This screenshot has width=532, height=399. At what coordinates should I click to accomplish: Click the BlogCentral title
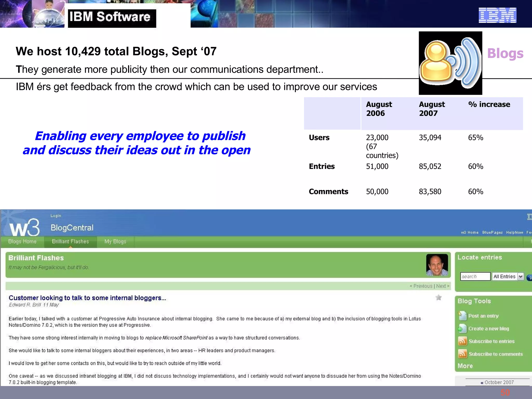pyautogui.click(x=72, y=228)
